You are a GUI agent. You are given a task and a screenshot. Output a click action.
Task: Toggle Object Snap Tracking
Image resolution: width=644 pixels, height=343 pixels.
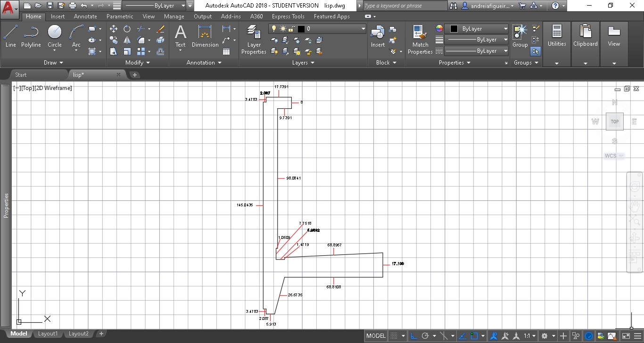[x=462, y=336]
